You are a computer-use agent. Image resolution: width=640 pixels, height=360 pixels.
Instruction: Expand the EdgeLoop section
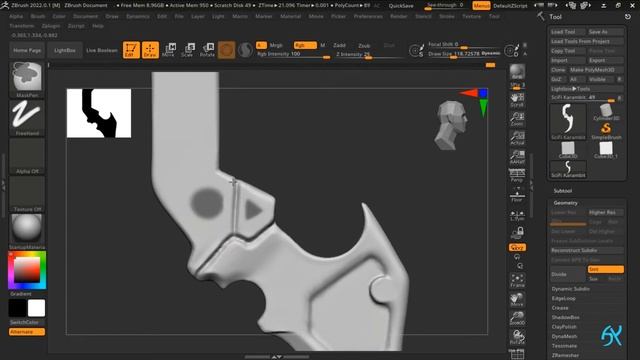tap(563, 298)
